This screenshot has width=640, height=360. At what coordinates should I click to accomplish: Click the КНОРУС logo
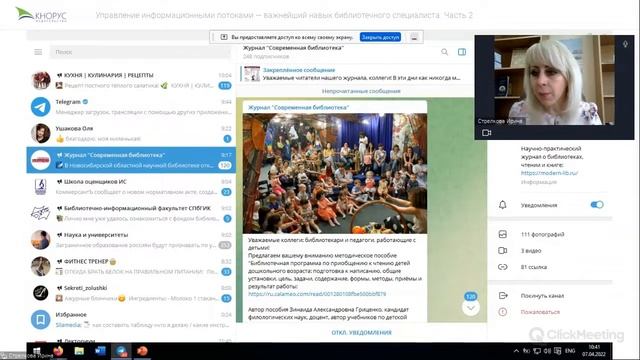pyautogui.click(x=41, y=15)
